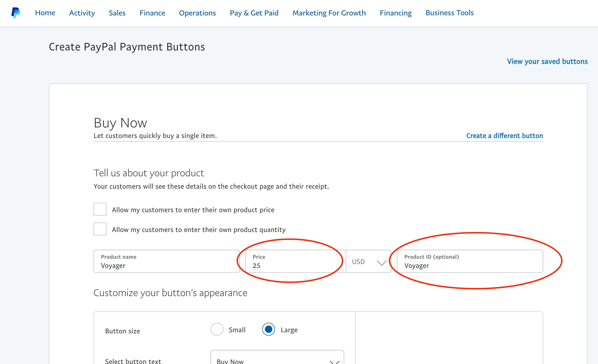Select the Small button size
Image resolution: width=598 pixels, height=364 pixels.
217,329
